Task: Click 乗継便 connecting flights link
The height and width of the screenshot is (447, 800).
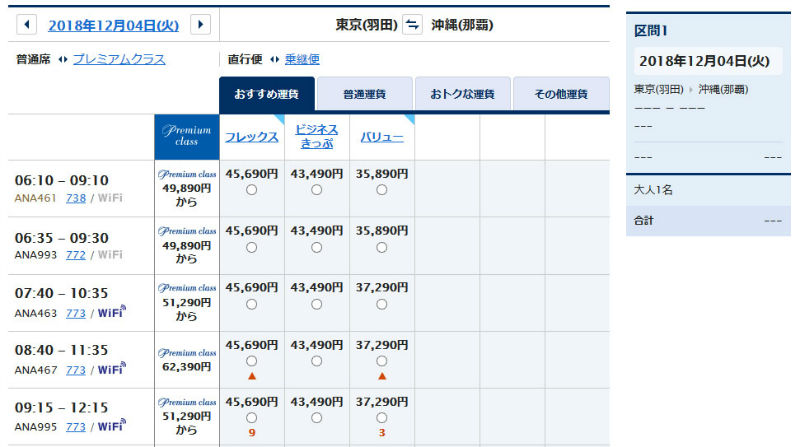Action: 302,59
